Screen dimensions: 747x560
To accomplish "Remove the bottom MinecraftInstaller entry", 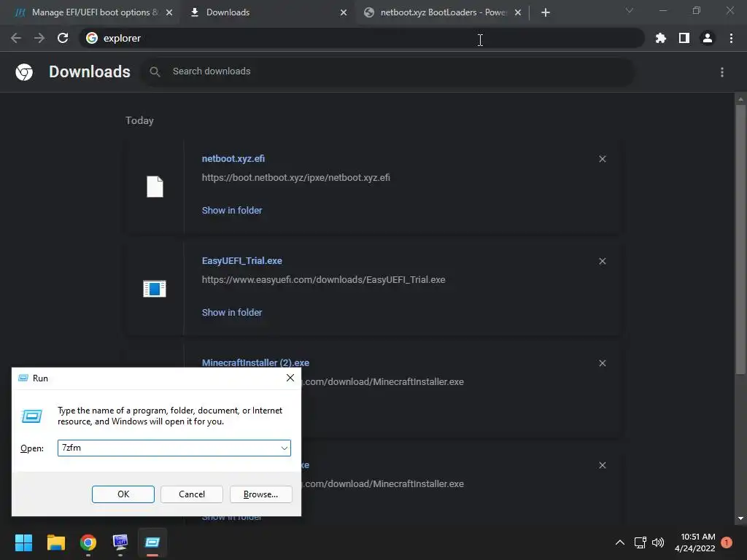I will coord(602,465).
